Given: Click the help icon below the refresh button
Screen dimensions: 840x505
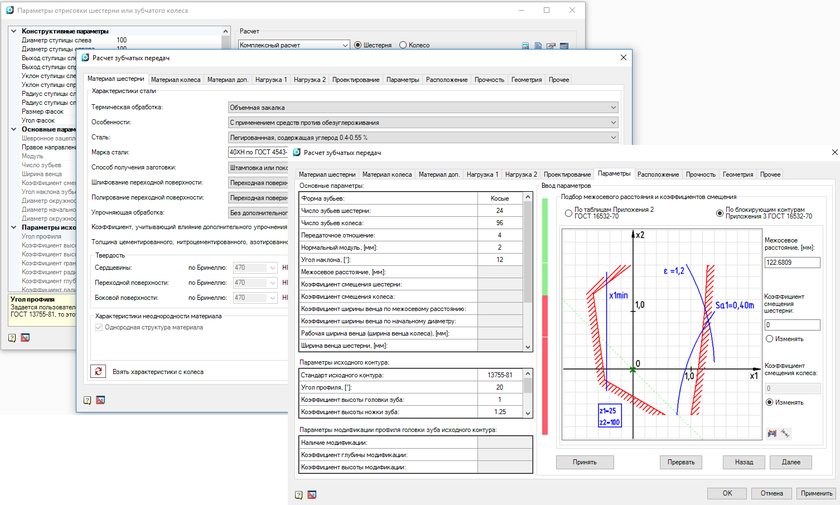Looking at the screenshot, I should 88,398.
